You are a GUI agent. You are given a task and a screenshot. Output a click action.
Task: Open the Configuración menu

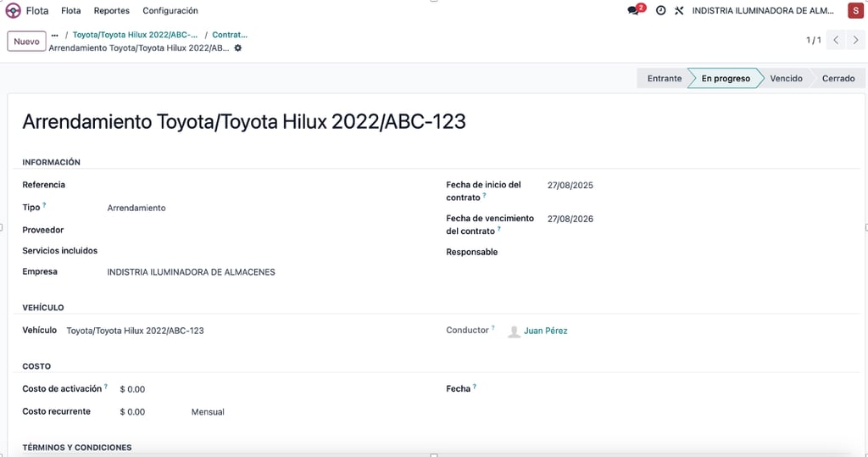pos(170,10)
